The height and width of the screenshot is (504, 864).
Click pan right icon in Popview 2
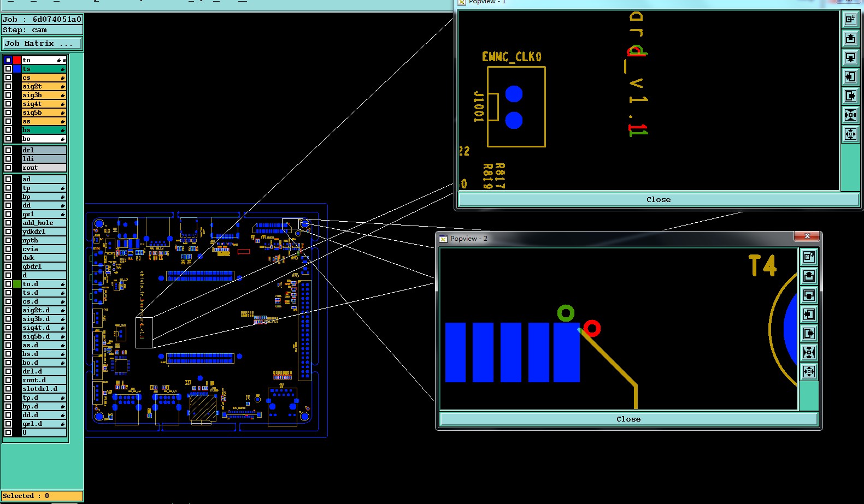(x=809, y=333)
